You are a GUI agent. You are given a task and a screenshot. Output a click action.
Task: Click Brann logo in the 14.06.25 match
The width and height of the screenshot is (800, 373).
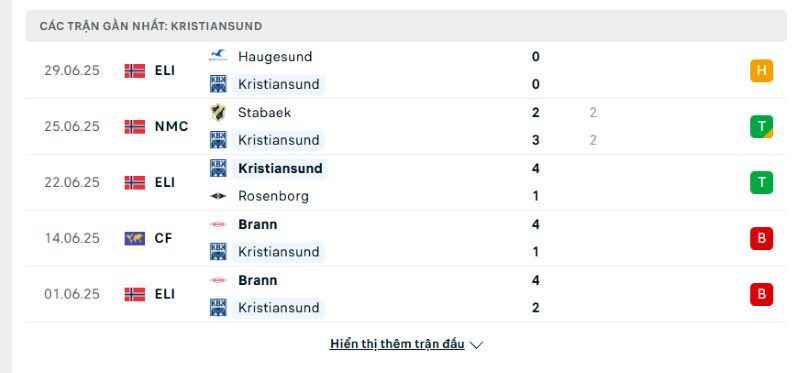click(x=218, y=224)
